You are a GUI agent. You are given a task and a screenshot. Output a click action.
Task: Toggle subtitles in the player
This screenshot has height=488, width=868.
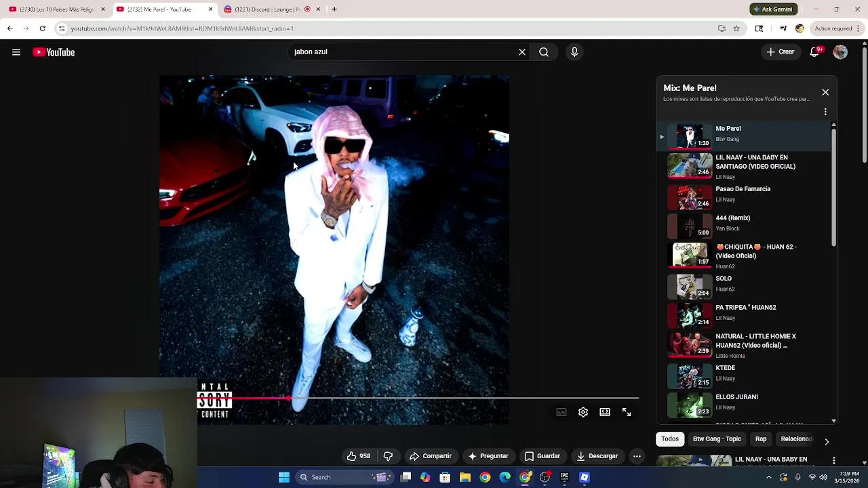click(x=561, y=412)
